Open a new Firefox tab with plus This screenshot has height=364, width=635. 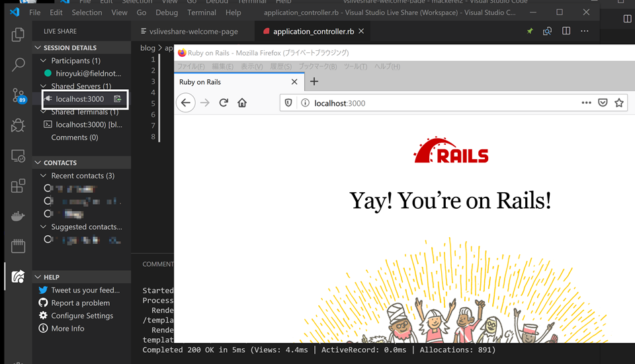click(x=314, y=82)
